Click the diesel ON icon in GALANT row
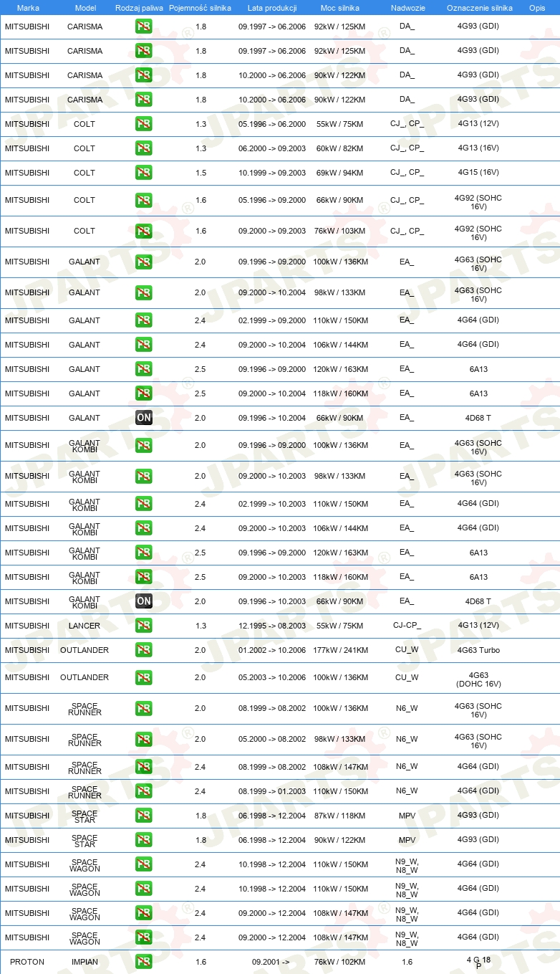Viewport: 560px width, 974px height. [144, 418]
